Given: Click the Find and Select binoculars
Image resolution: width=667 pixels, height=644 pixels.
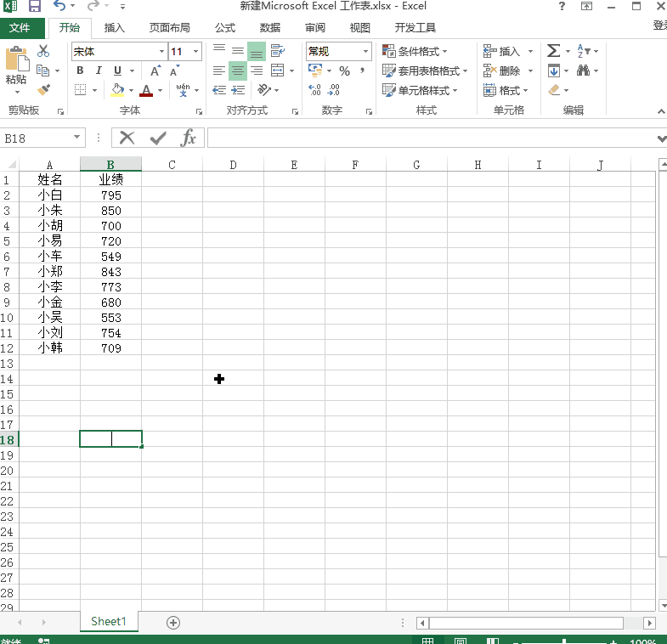Looking at the screenshot, I should coord(583,71).
